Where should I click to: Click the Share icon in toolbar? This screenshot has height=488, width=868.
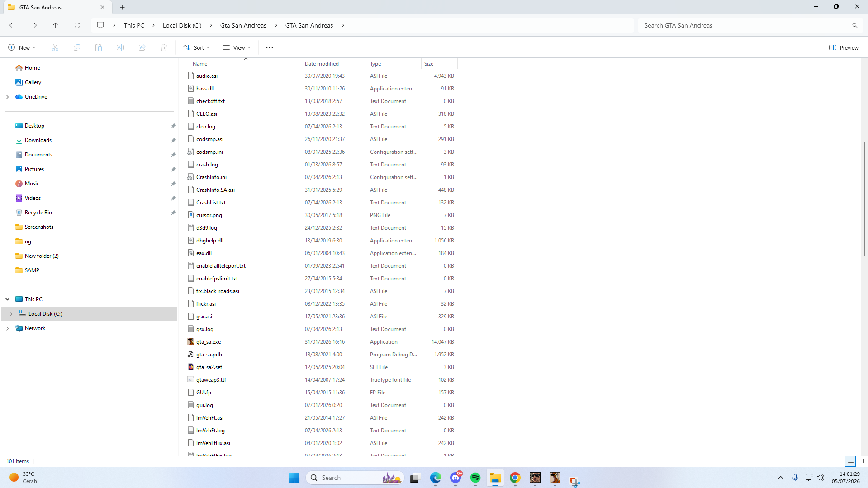point(142,47)
